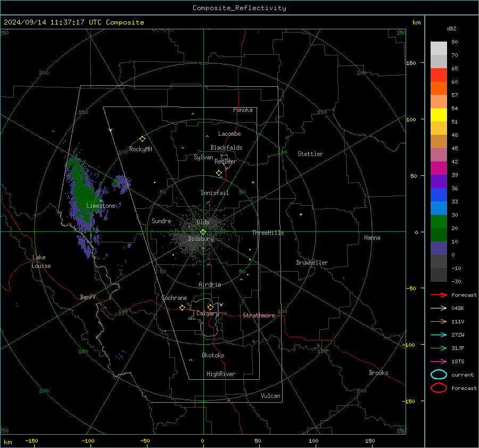
Task: Click the Vulcan city label
Action: pyautogui.click(x=270, y=396)
